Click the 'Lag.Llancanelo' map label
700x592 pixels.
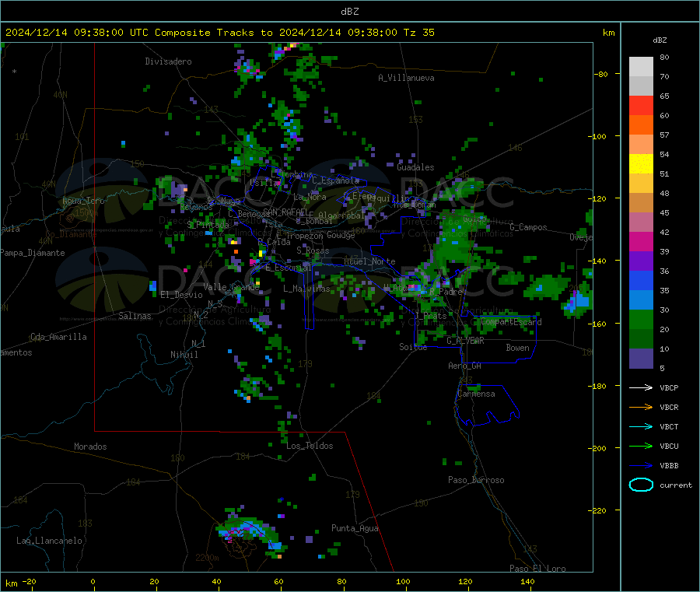pos(49,541)
